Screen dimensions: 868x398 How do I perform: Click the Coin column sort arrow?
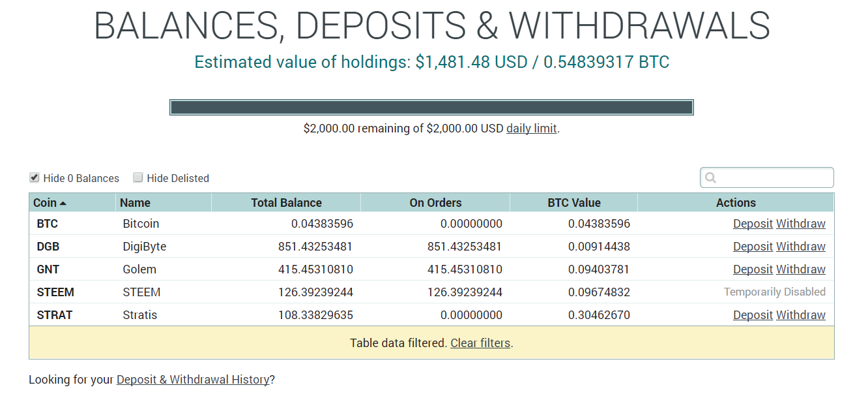pos(63,203)
